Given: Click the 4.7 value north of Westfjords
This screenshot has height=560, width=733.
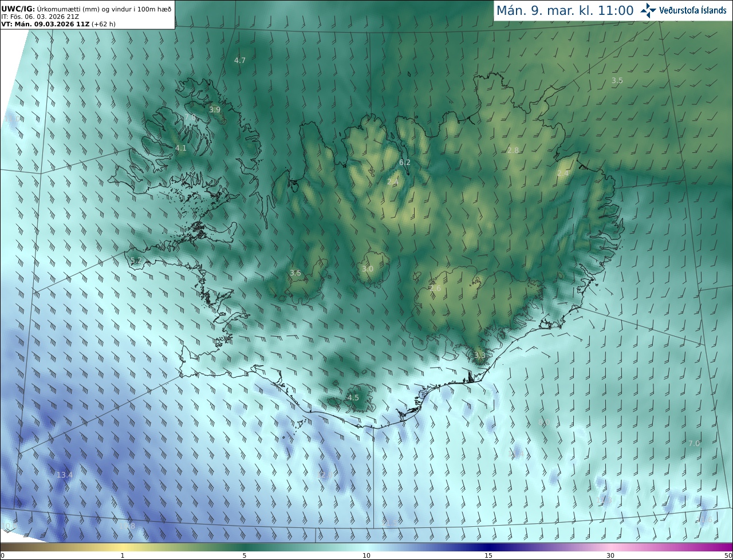Looking at the screenshot, I should (240, 60).
